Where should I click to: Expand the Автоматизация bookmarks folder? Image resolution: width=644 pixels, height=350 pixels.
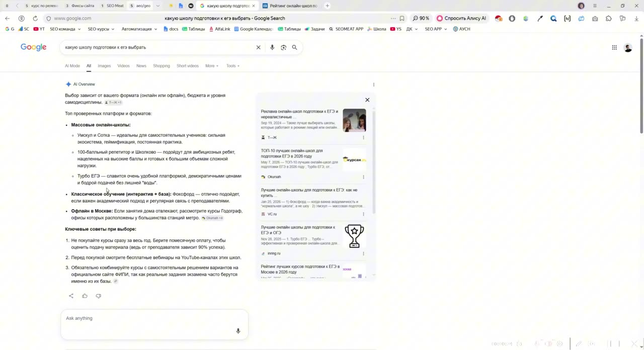pos(139,29)
